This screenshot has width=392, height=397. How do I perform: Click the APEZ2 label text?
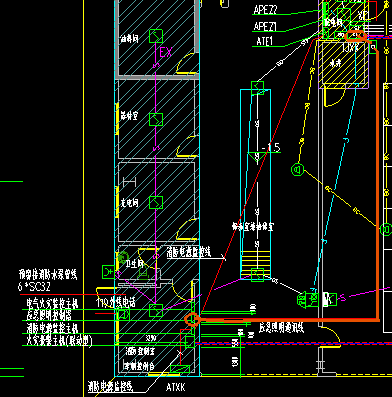coord(265,10)
